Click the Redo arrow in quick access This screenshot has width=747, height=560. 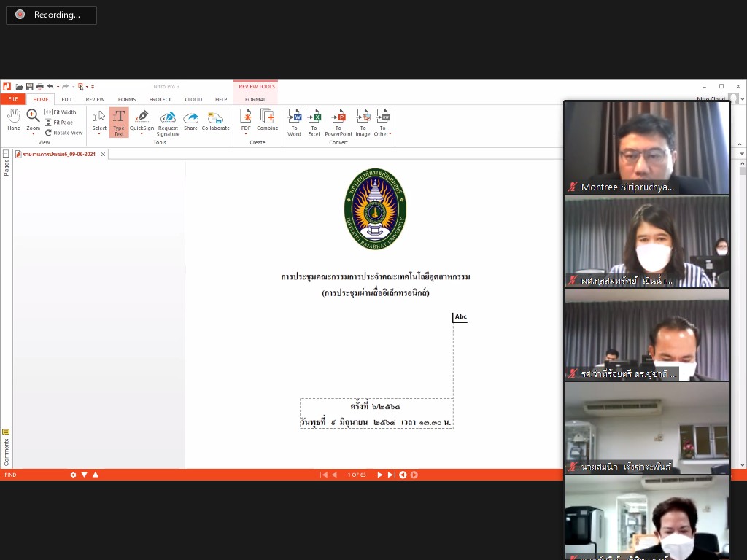(x=66, y=87)
